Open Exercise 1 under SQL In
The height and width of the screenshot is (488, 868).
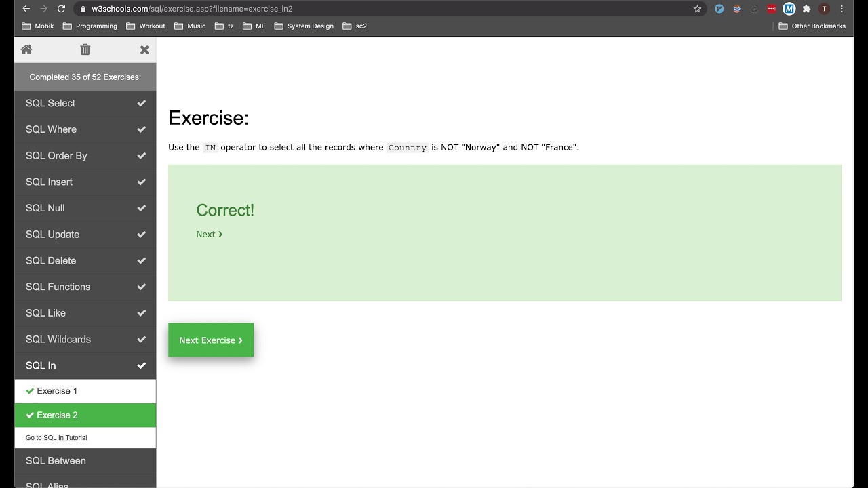click(x=85, y=391)
